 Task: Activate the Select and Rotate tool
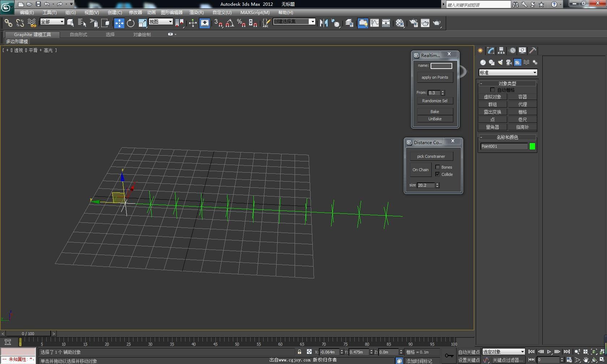click(x=131, y=23)
